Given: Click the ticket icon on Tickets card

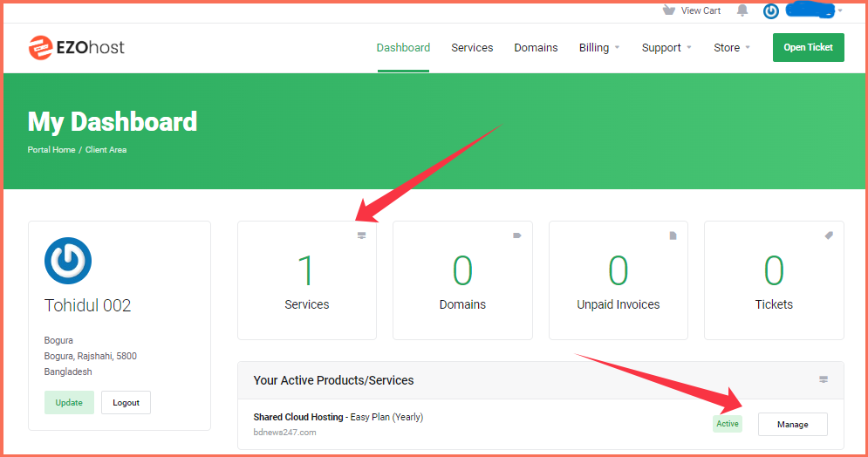Looking at the screenshot, I should (829, 235).
